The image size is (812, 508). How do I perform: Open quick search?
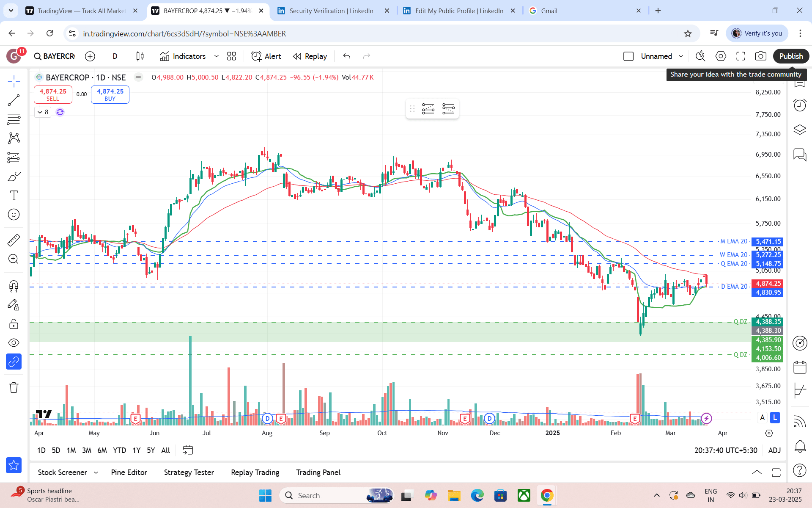point(700,56)
